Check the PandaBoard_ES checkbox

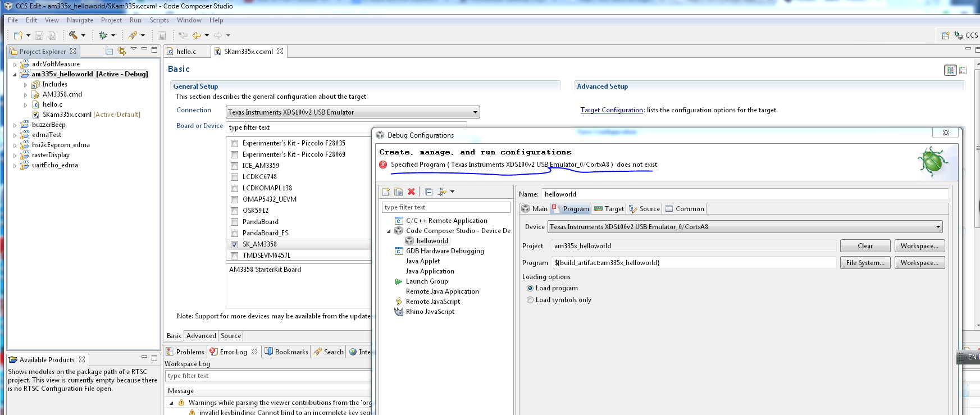[235, 233]
